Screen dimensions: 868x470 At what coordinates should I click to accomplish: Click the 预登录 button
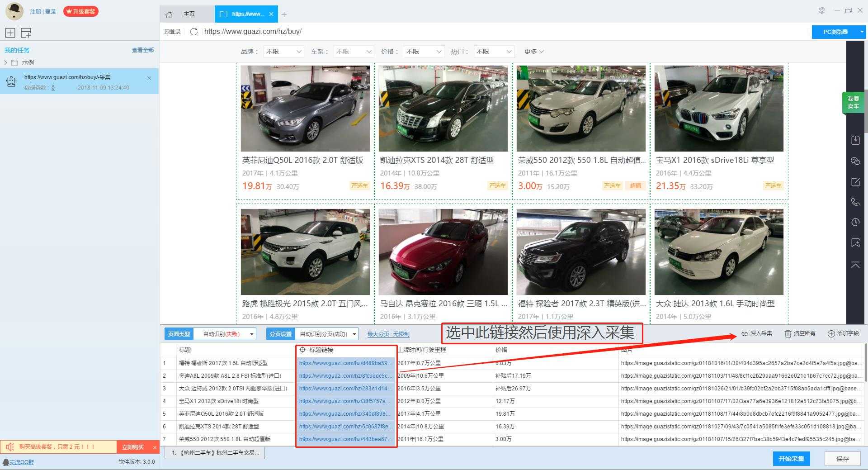click(172, 32)
